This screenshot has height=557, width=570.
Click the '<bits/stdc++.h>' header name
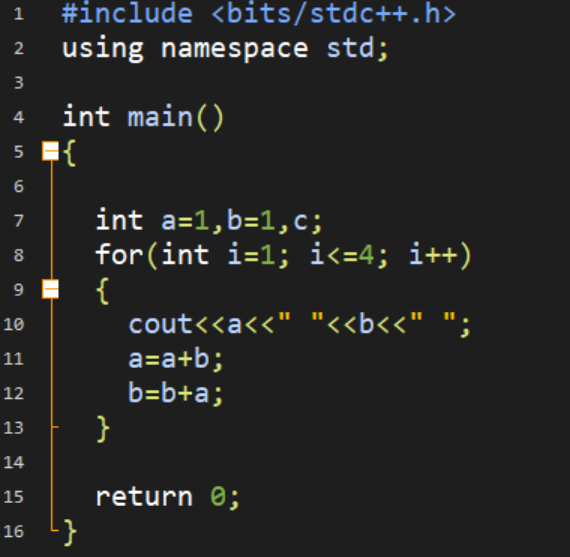tap(333, 14)
